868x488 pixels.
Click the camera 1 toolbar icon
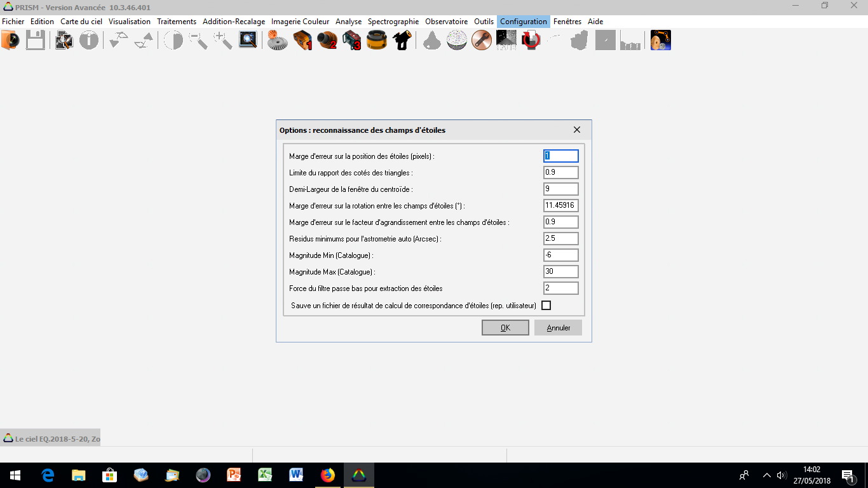[302, 41]
